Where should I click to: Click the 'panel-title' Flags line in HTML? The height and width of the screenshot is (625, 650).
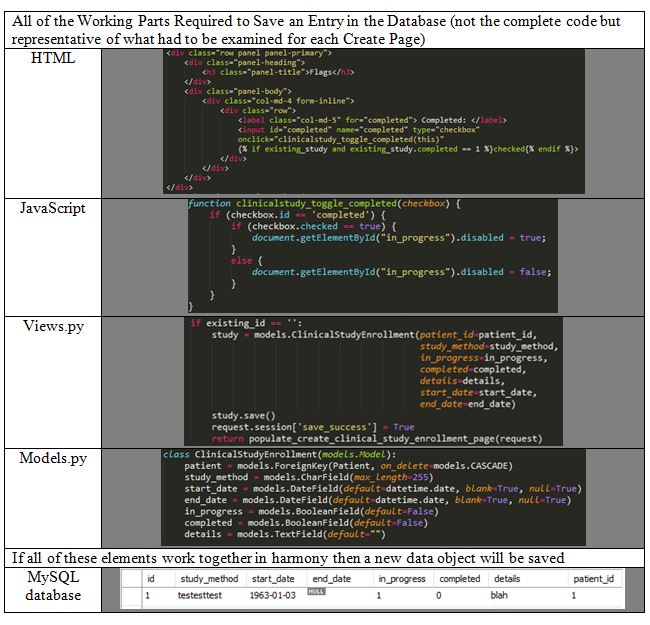pos(278,72)
